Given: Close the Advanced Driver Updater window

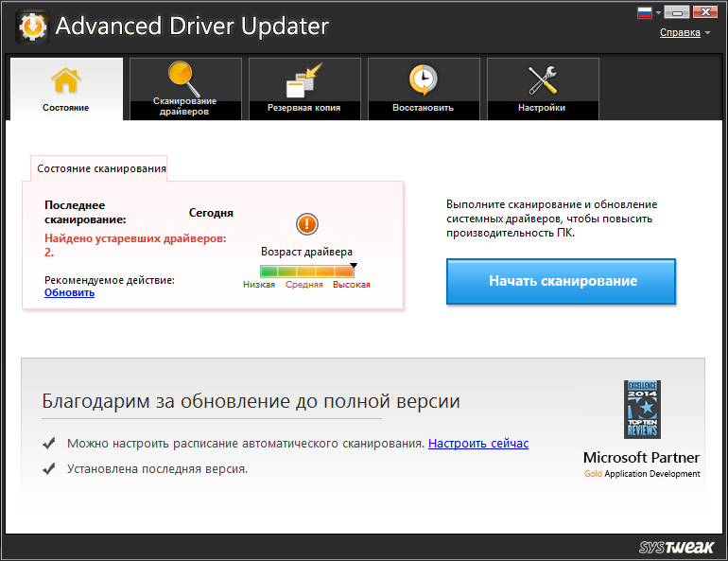Looking at the screenshot, I should point(705,12).
